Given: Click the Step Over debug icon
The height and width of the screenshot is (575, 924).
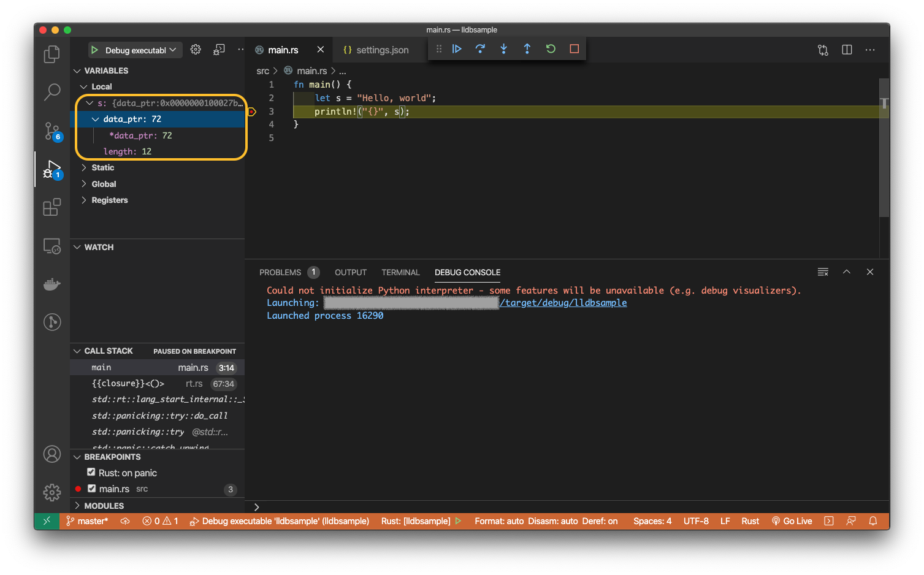Looking at the screenshot, I should [480, 49].
